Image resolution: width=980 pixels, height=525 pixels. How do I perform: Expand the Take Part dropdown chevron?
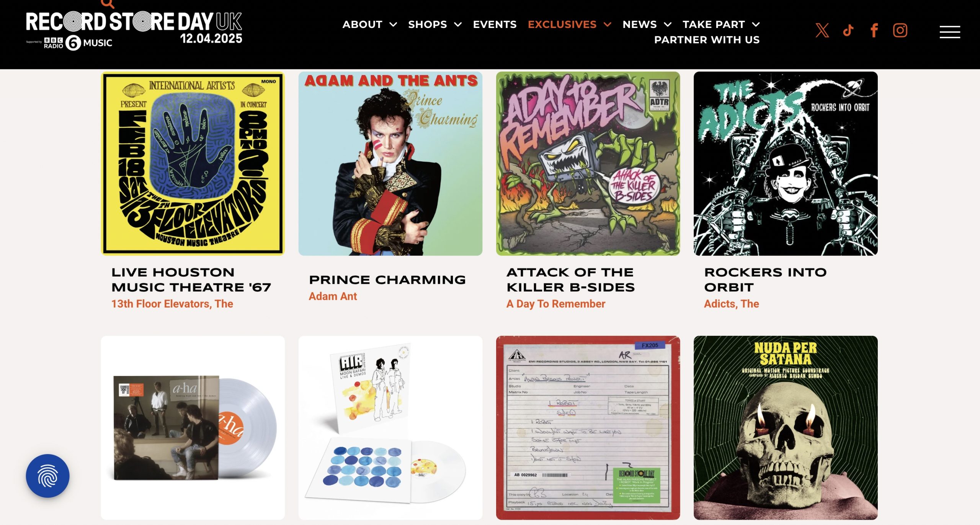point(756,25)
